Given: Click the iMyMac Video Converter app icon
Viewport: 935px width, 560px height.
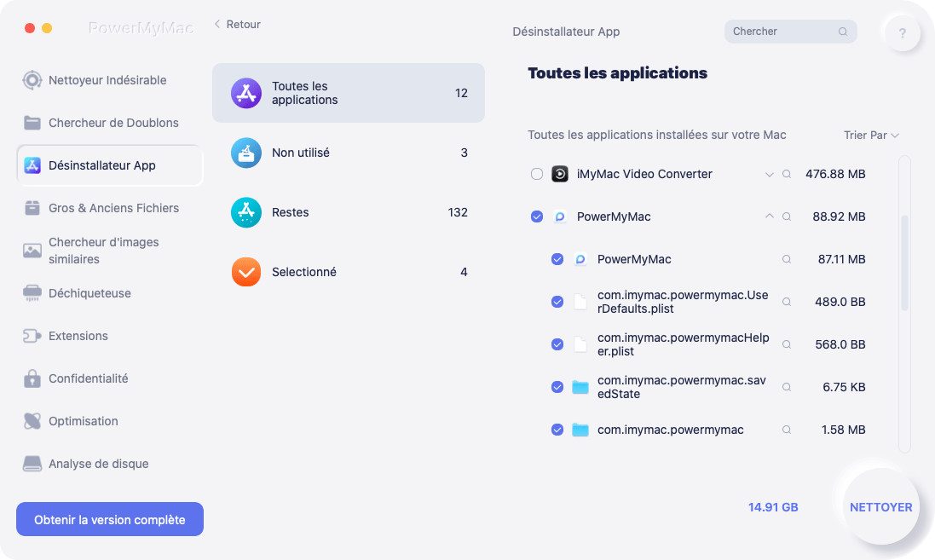Looking at the screenshot, I should point(559,174).
